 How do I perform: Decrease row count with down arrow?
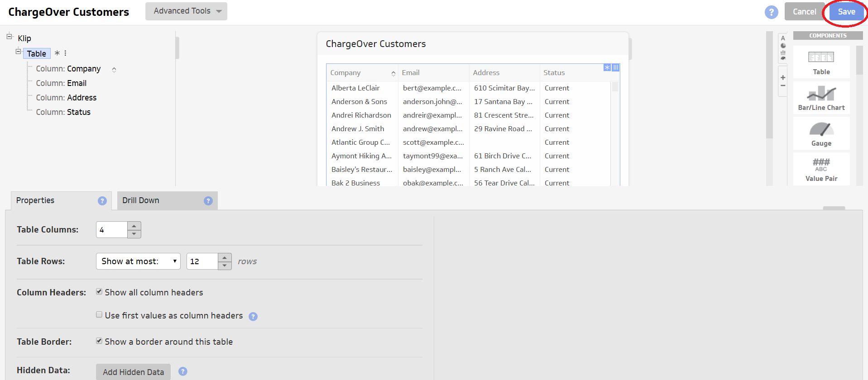225,266
